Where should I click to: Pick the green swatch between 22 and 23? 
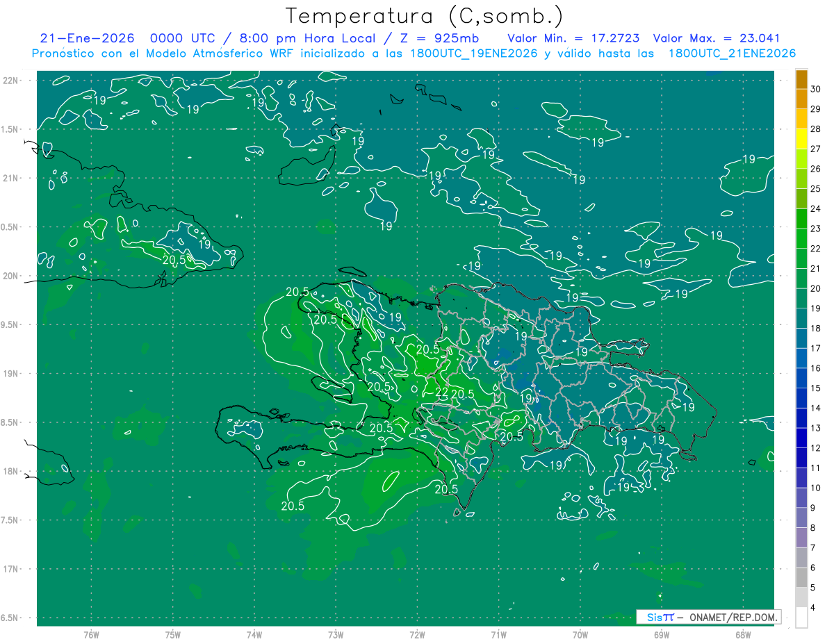[x=801, y=240]
